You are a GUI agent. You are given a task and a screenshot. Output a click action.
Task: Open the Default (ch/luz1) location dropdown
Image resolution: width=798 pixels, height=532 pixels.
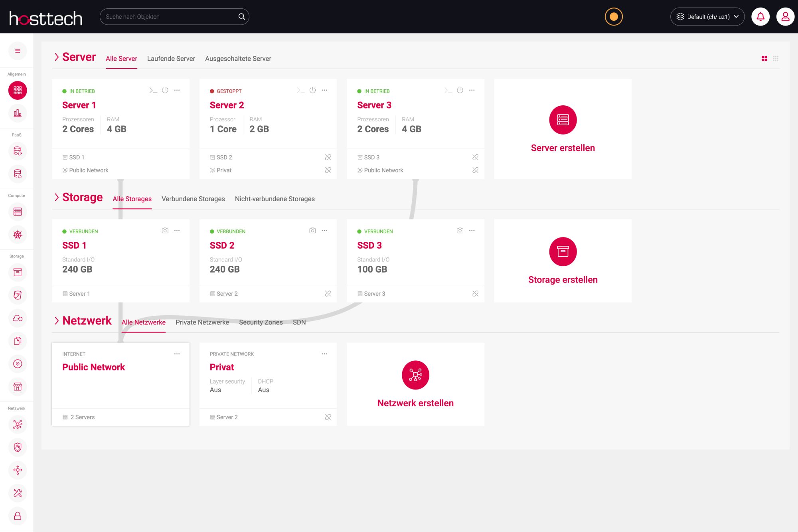pyautogui.click(x=707, y=17)
